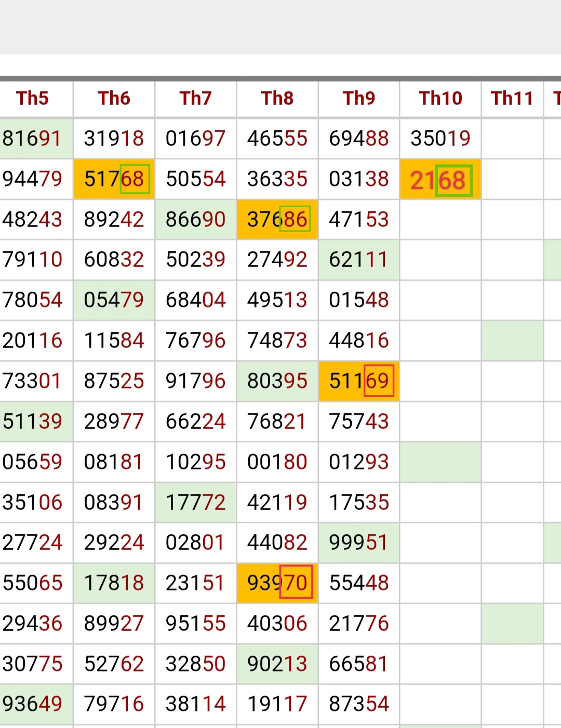Select the Th6 column header
This screenshot has height=728, width=561.
click(114, 98)
